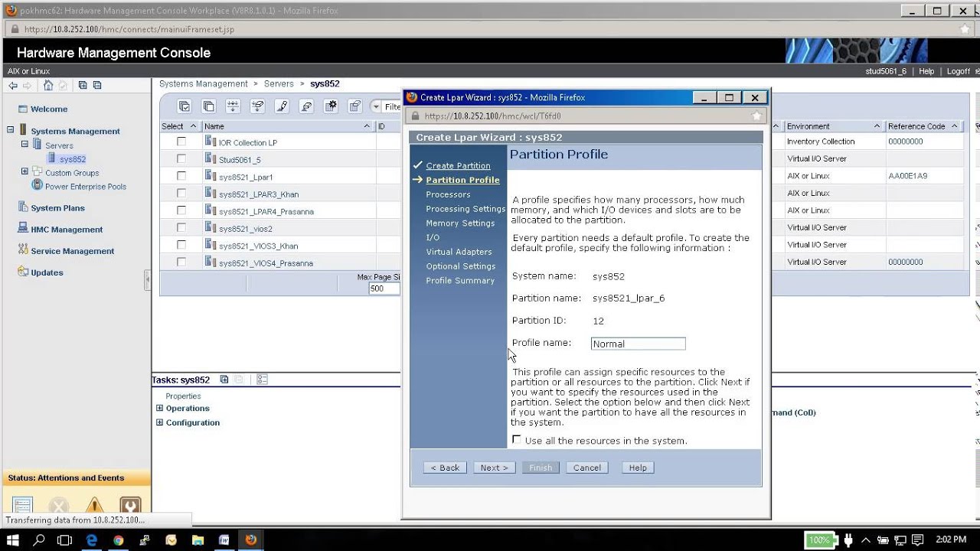Click the Show Filter Row pencil icon

pyautogui.click(x=283, y=106)
